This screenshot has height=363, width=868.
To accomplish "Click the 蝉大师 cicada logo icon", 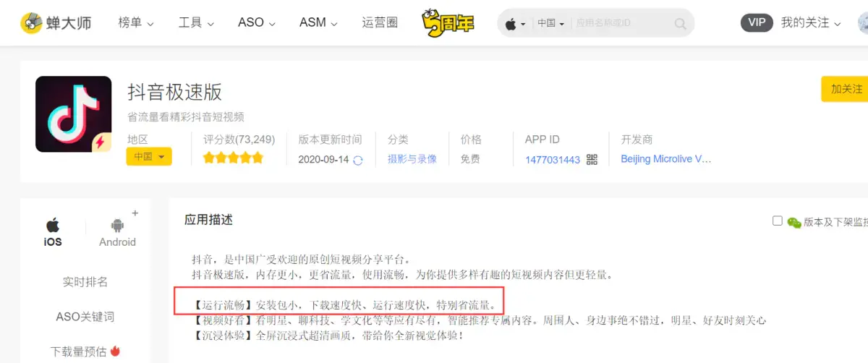I will (31, 23).
